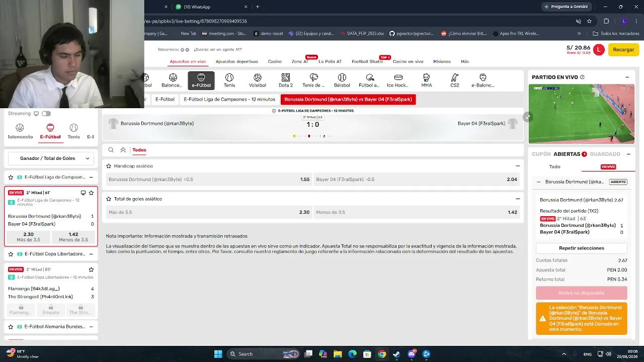Favorite the Total de goles asiático market
Image resolution: width=644 pixels, height=362 pixels.
point(109,199)
